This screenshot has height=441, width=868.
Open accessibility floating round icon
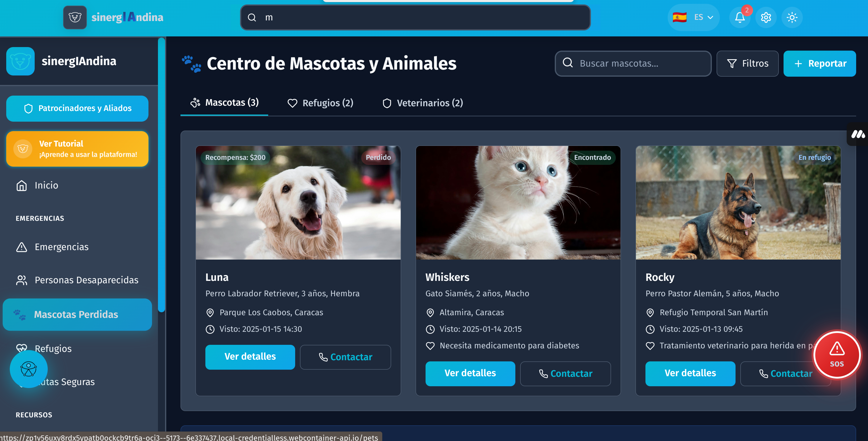[29, 369]
